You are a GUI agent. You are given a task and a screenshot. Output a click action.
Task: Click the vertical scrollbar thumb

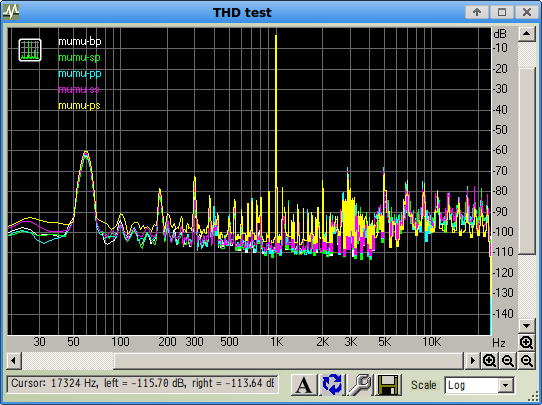tap(526, 161)
